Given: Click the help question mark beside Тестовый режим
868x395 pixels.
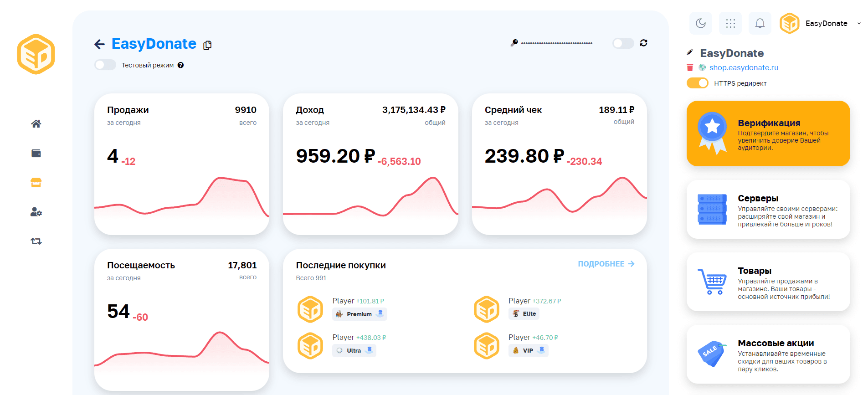Looking at the screenshot, I should coord(181,65).
